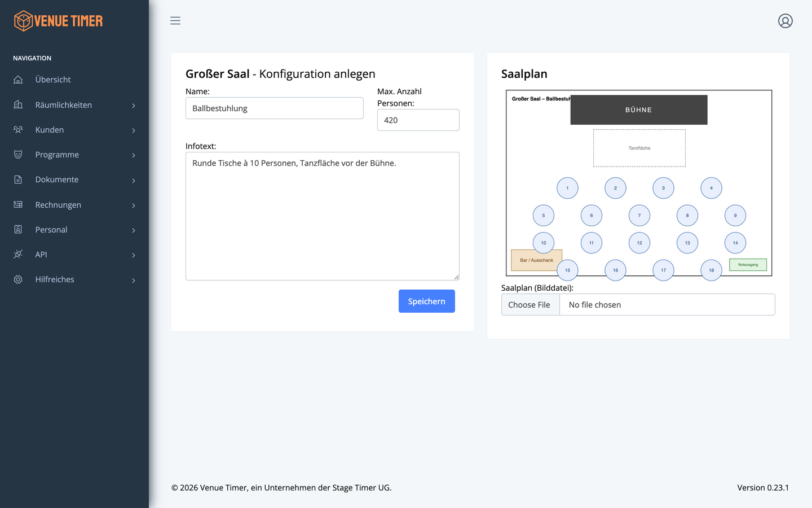The image size is (812, 508).
Task: Click the Venue Timer logo
Action: (58, 21)
